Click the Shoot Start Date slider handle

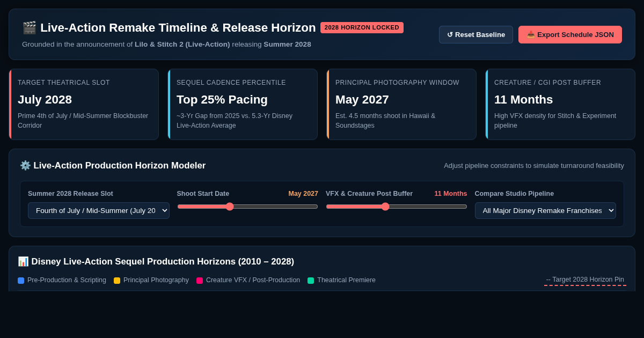pos(230,207)
